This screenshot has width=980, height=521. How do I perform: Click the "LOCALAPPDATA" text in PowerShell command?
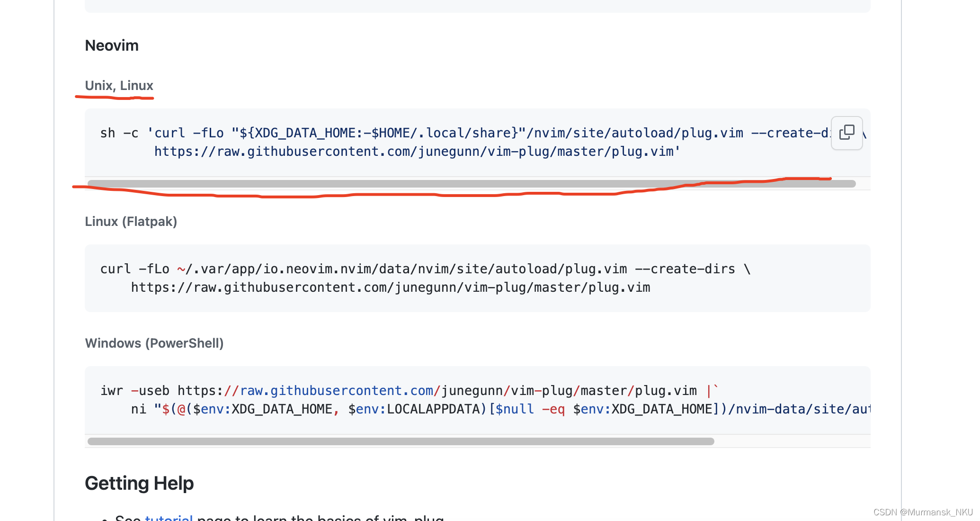(433, 409)
